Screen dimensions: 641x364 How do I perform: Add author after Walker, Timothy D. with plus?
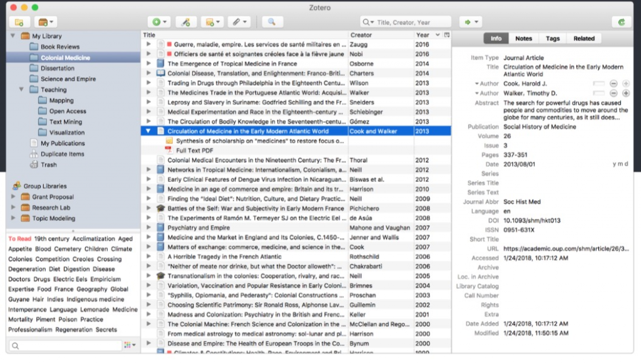pos(625,93)
